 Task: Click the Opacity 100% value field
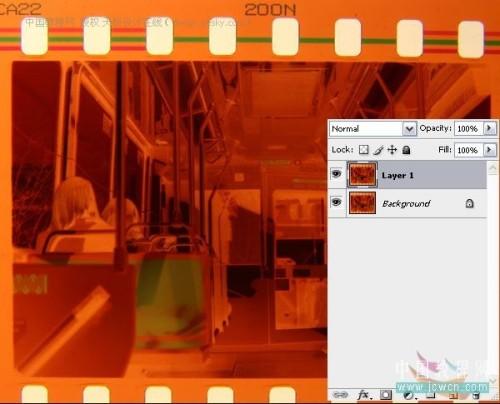click(x=469, y=129)
